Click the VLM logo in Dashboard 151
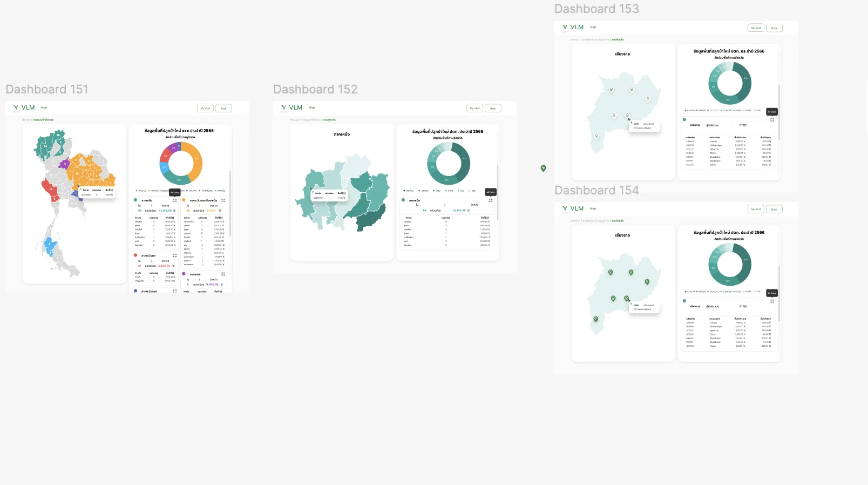The width and height of the screenshot is (868, 485). click(24, 107)
